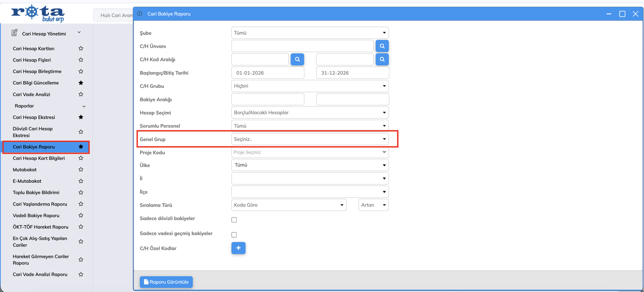The width and height of the screenshot is (644, 292).
Task: Toggle star on Cari Hesap Ekstresi
Action: pos(81,117)
